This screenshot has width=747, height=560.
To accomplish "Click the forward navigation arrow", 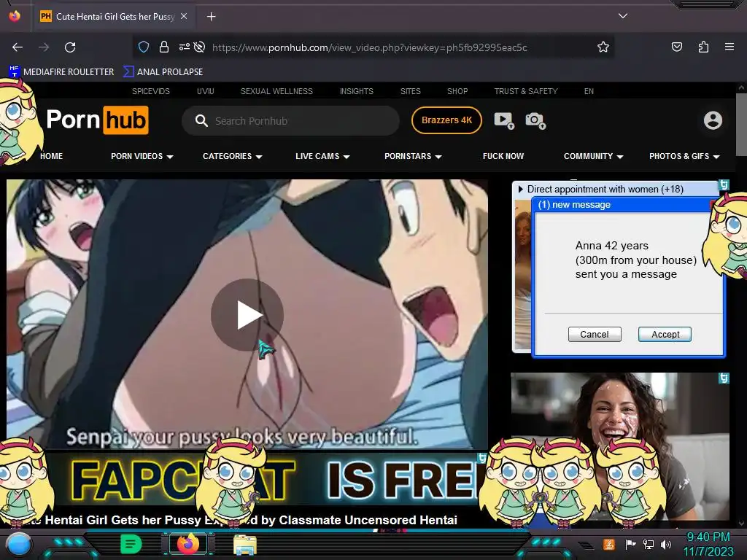I will 44,47.
